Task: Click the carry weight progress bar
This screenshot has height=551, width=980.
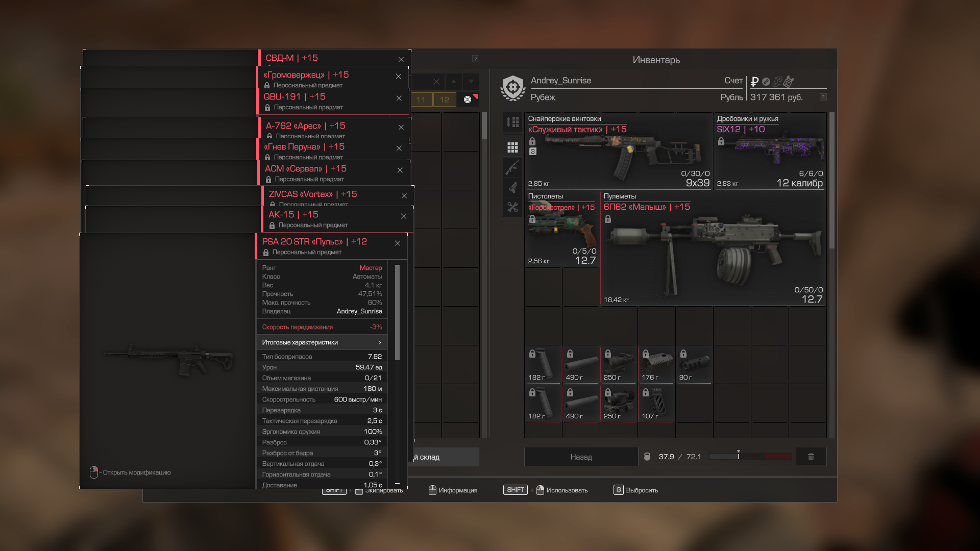Action: (x=750, y=457)
